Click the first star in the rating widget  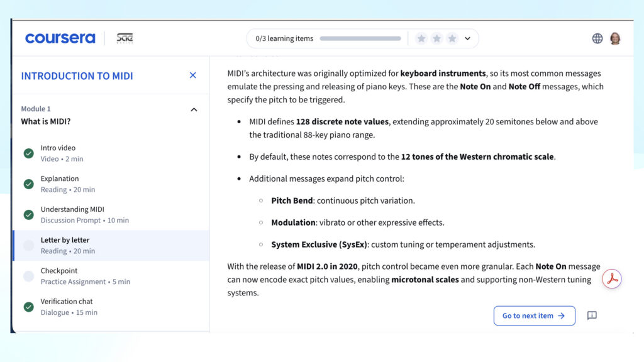pos(421,38)
